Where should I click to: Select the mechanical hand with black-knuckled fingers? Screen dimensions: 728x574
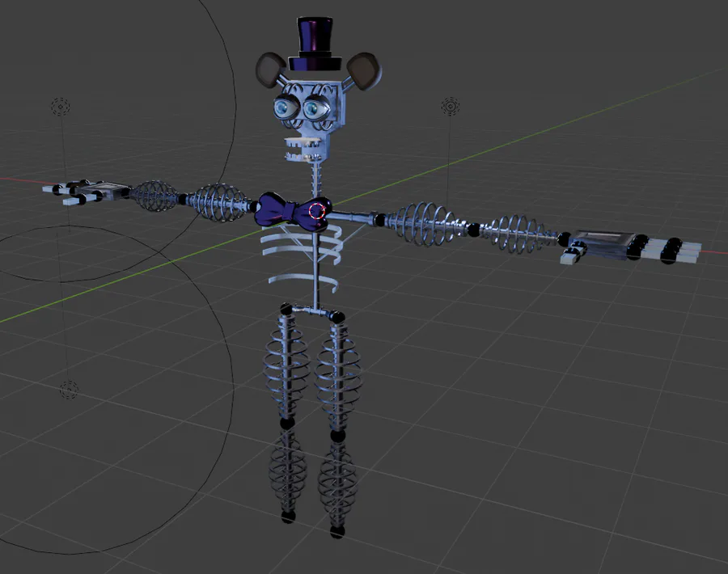click(632, 246)
